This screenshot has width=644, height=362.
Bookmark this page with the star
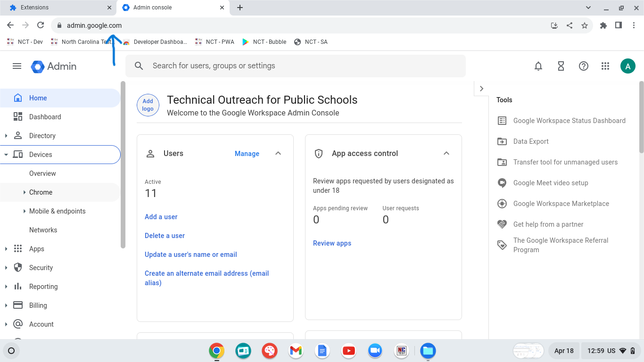pyautogui.click(x=585, y=25)
